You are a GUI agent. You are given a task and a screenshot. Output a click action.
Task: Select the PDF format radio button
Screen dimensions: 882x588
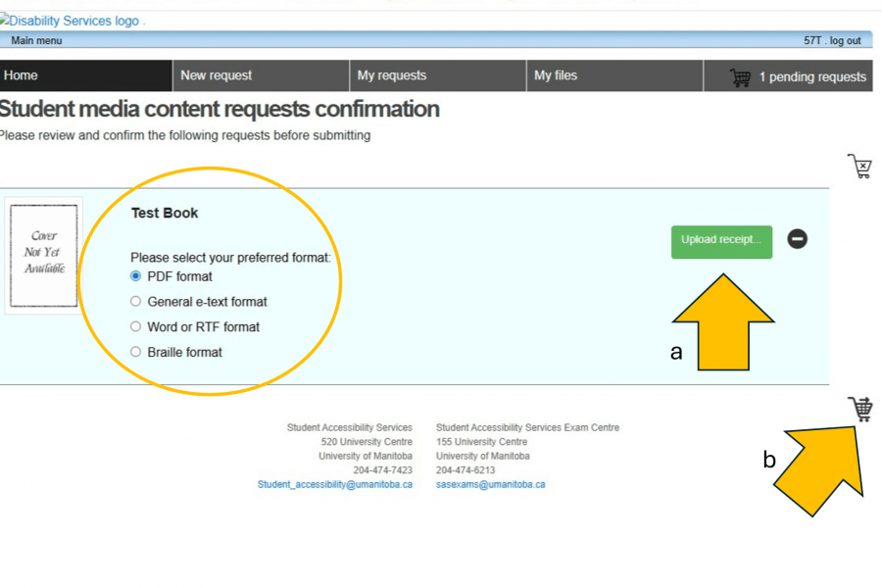pyautogui.click(x=136, y=276)
